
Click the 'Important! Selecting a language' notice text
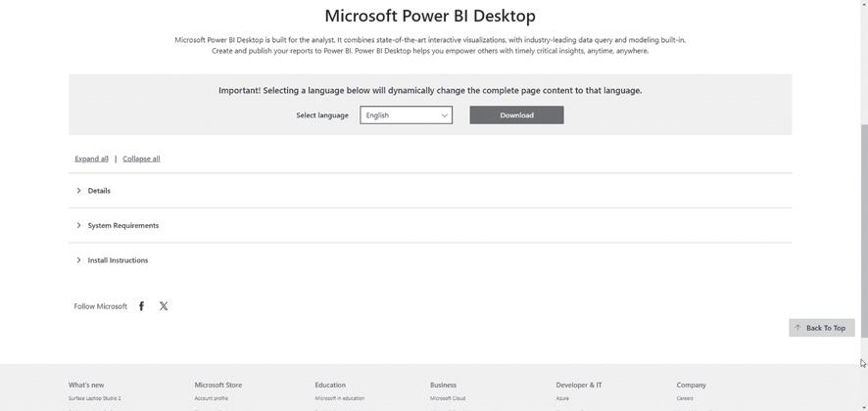pyautogui.click(x=430, y=91)
